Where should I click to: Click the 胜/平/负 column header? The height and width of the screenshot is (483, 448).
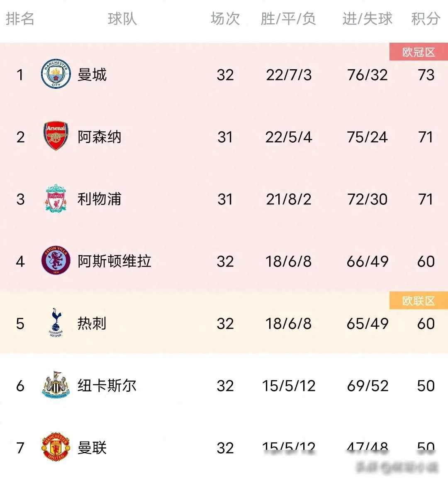tap(288, 19)
